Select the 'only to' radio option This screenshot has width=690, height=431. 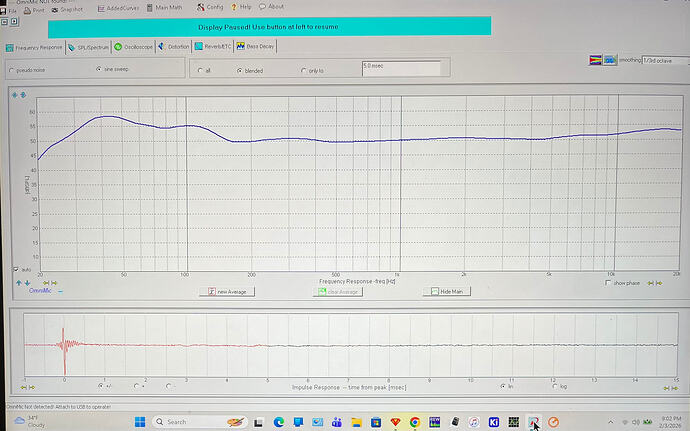[x=304, y=70]
